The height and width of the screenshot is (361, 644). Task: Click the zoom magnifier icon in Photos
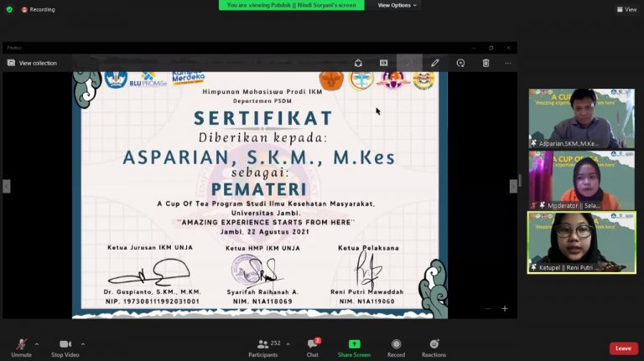click(460, 63)
